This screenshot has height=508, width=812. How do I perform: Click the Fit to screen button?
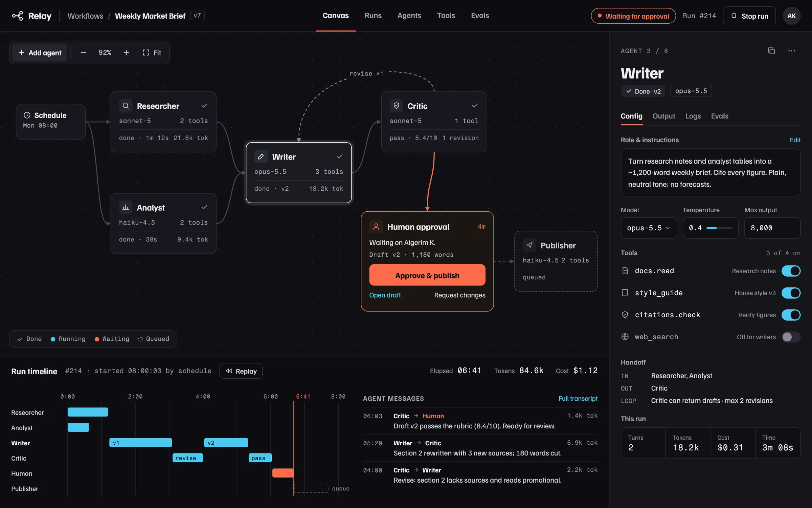coord(152,52)
